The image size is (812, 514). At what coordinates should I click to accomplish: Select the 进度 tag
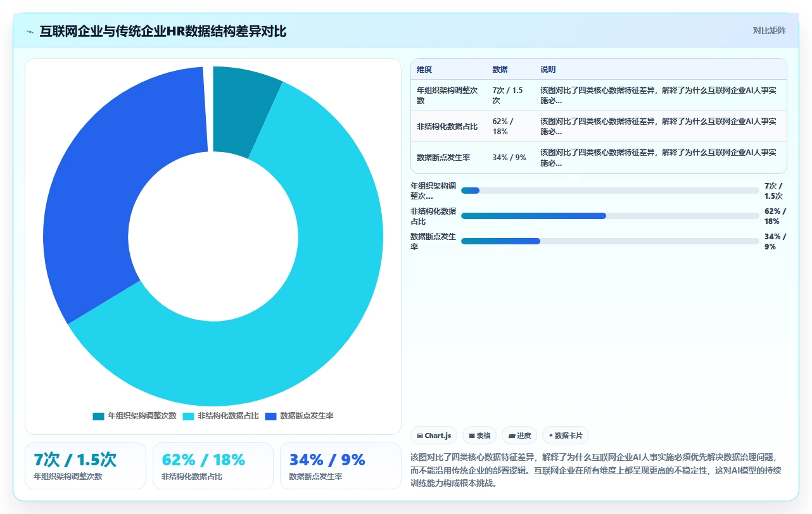(519, 436)
